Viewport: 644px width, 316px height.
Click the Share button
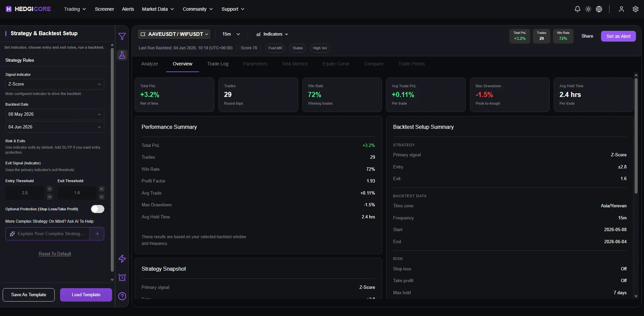point(587,36)
